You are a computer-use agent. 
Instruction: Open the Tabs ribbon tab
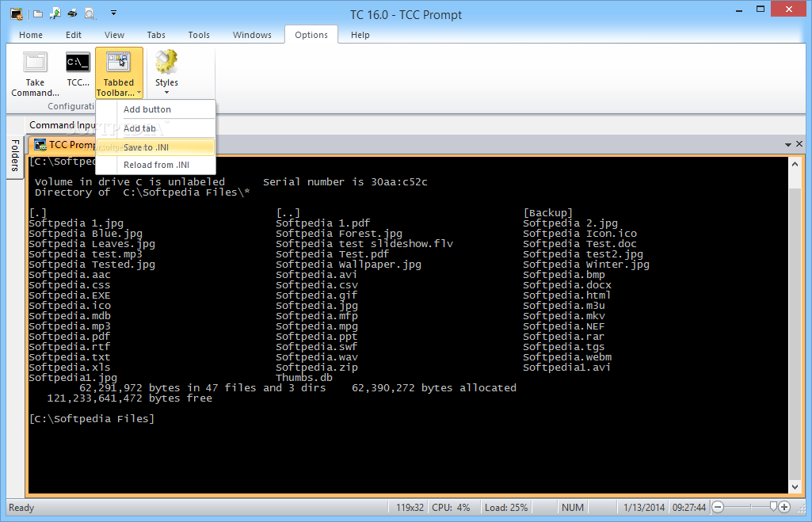click(156, 35)
